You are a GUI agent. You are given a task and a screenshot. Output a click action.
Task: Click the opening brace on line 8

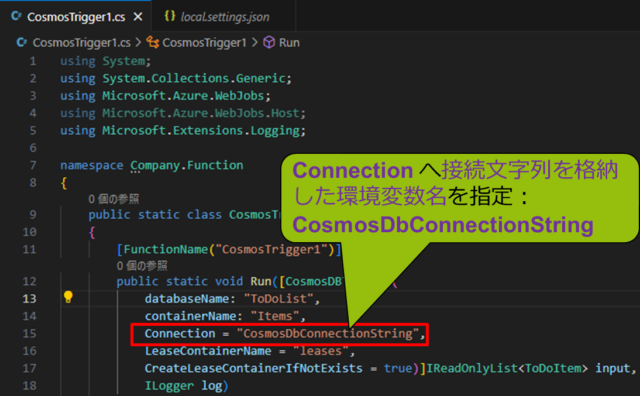64,183
